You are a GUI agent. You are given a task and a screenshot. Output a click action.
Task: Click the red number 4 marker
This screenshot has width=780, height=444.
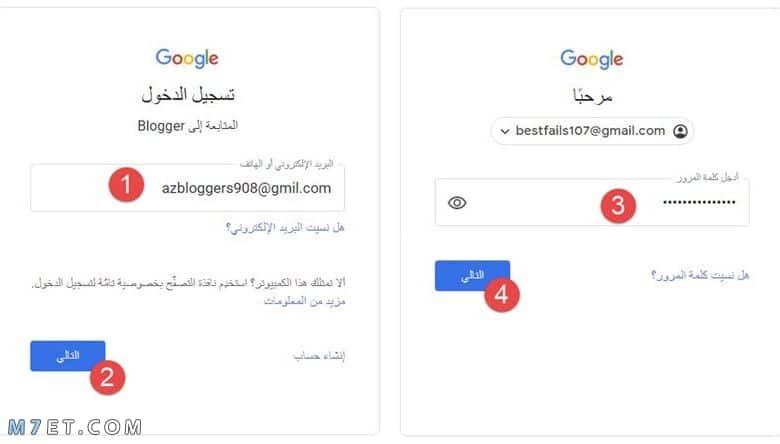[x=502, y=294]
